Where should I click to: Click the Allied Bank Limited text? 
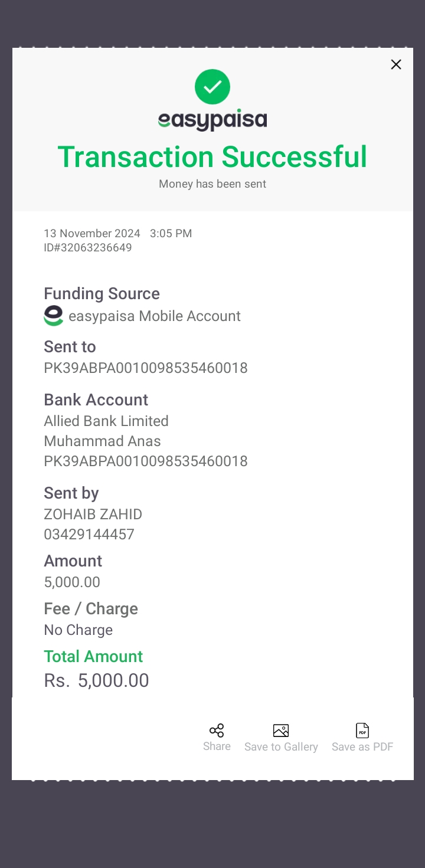106,421
